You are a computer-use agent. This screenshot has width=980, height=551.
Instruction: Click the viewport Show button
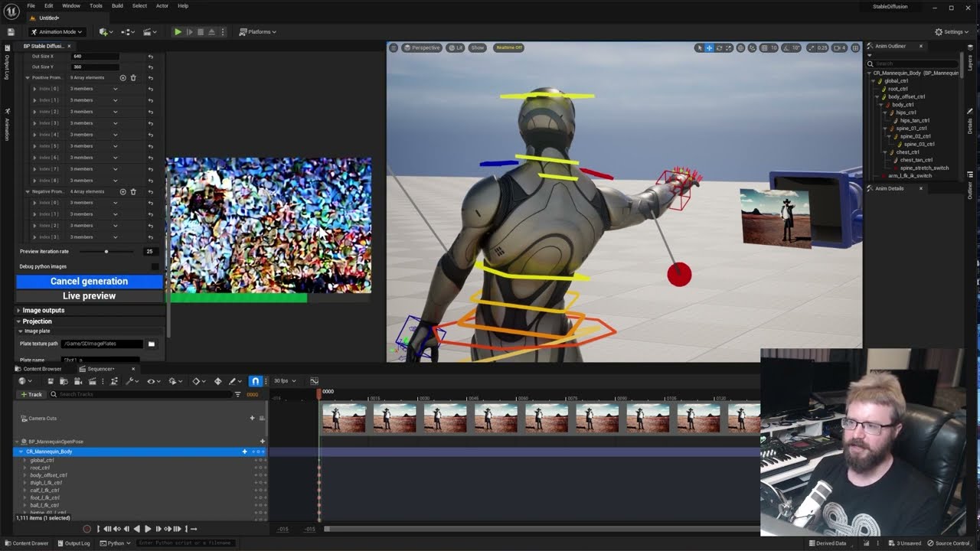478,47
